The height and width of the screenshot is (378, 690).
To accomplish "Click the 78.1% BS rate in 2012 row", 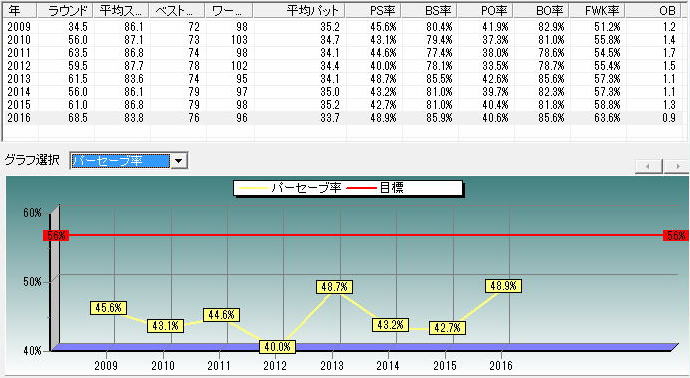I will pyautogui.click(x=439, y=66).
